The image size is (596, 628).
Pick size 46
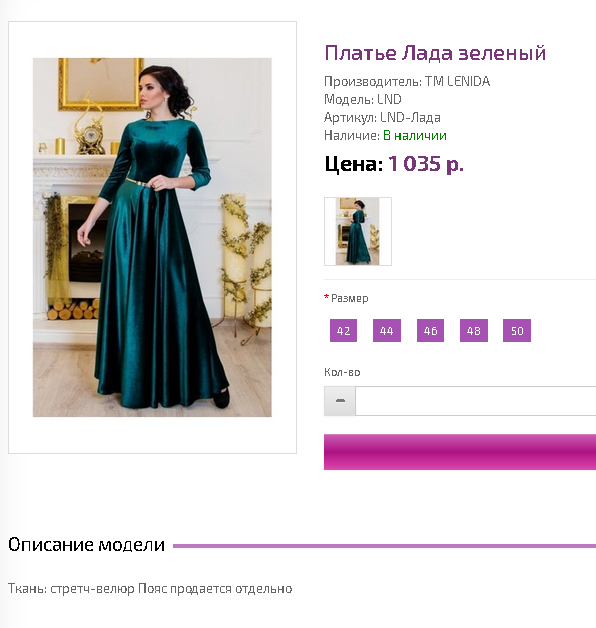click(x=430, y=330)
